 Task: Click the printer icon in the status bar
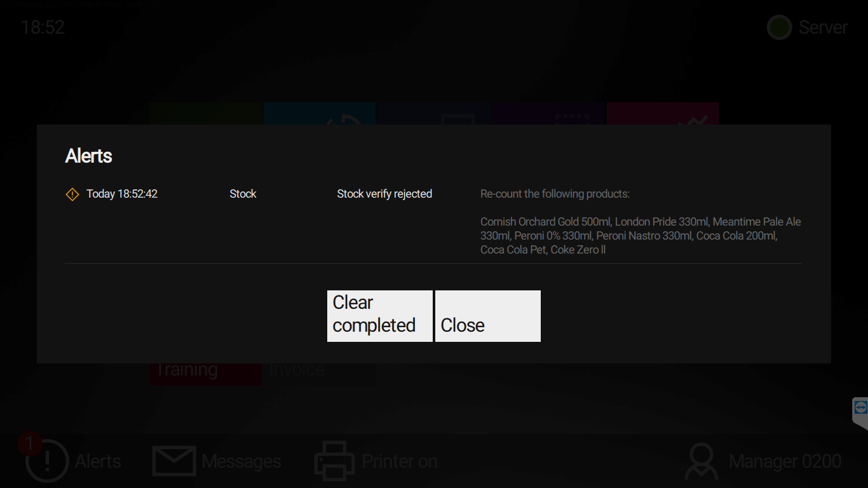(334, 461)
